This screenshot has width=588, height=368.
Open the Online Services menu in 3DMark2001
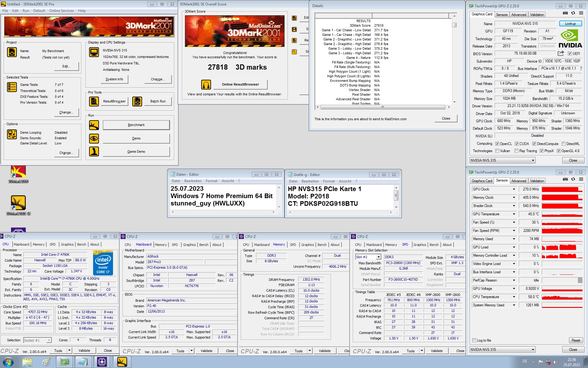click(x=62, y=11)
